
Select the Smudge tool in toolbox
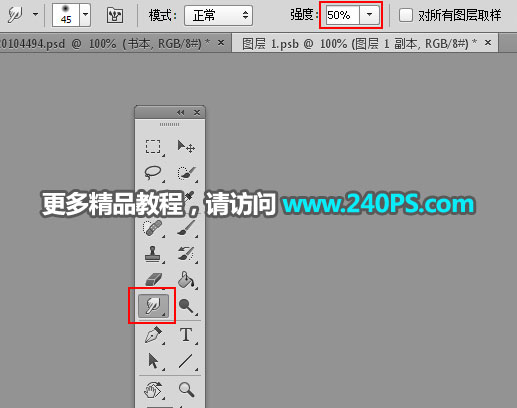(154, 305)
